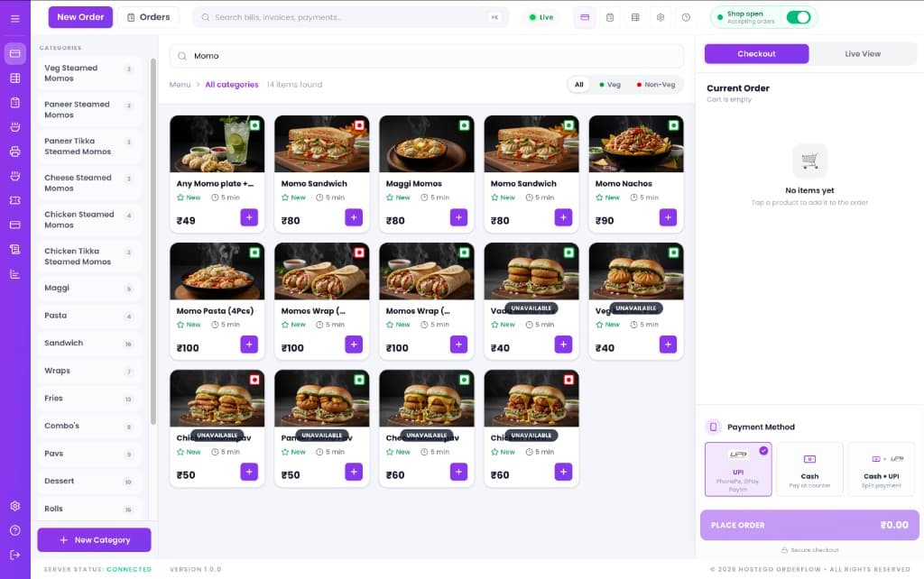Click the search bills, invoices, payments field

tap(351, 17)
